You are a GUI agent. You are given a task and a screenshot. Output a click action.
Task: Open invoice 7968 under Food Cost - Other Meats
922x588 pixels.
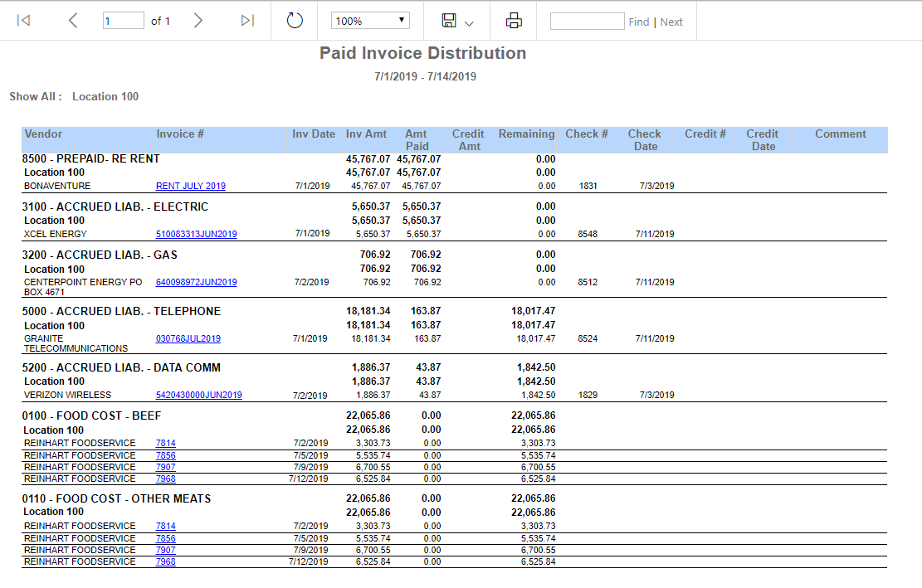pyautogui.click(x=166, y=561)
